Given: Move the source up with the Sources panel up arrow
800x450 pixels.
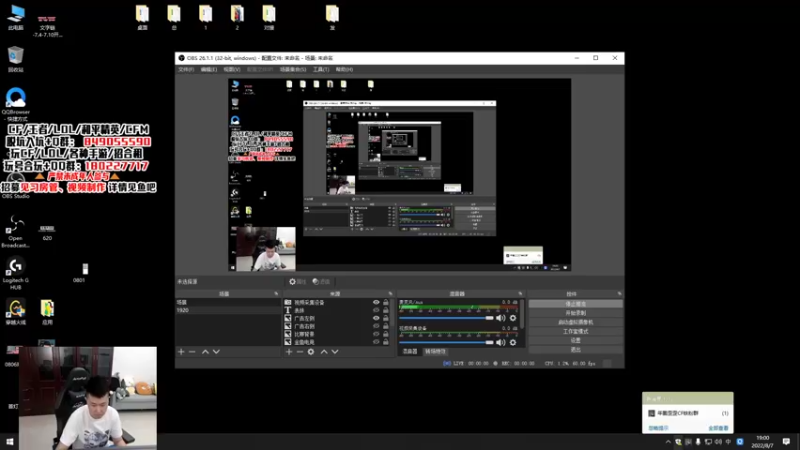Looking at the screenshot, I should (324, 352).
